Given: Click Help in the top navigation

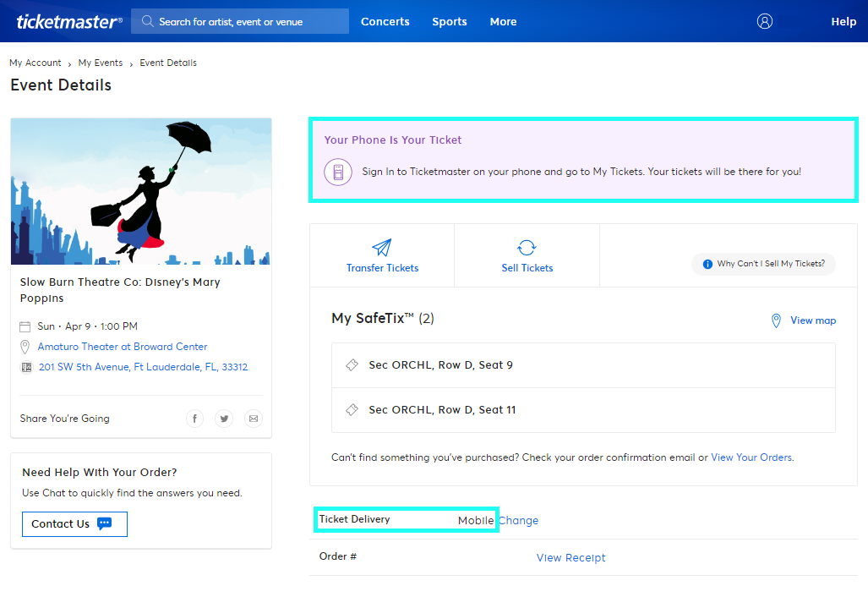Looking at the screenshot, I should (x=843, y=21).
